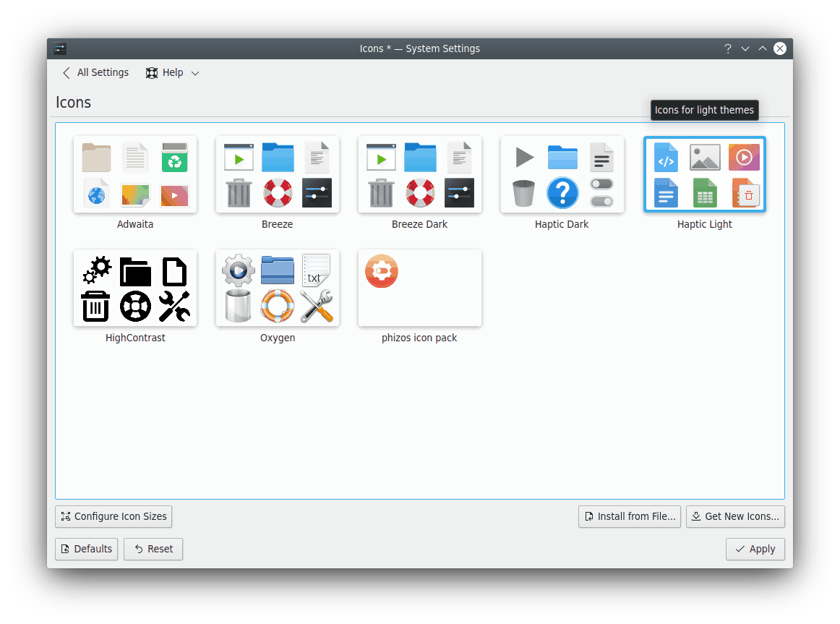840x624 pixels.
Task: Restore Defaults for icon settings
Action: click(86, 549)
